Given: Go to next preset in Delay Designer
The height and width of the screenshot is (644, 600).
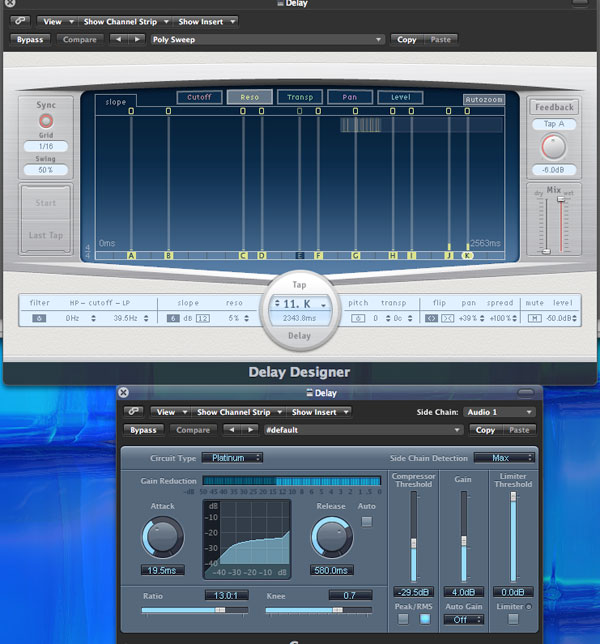Looking at the screenshot, I should [137, 39].
